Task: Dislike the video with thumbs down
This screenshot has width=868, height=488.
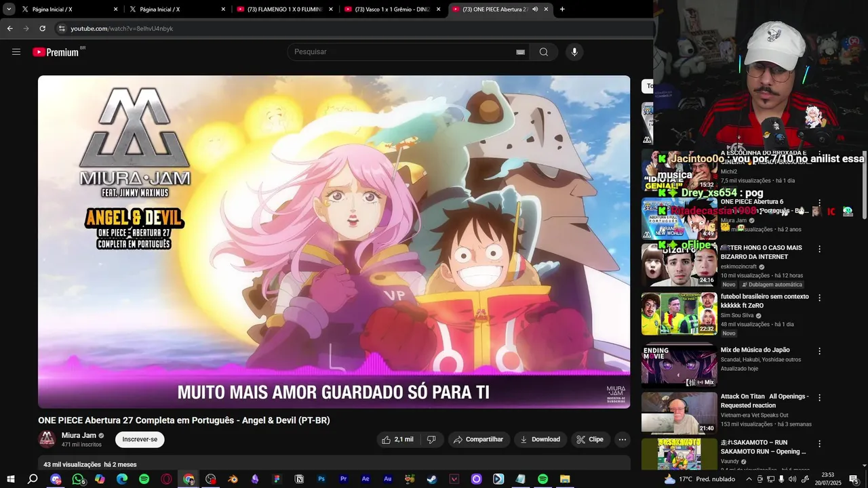Action: 431,439
